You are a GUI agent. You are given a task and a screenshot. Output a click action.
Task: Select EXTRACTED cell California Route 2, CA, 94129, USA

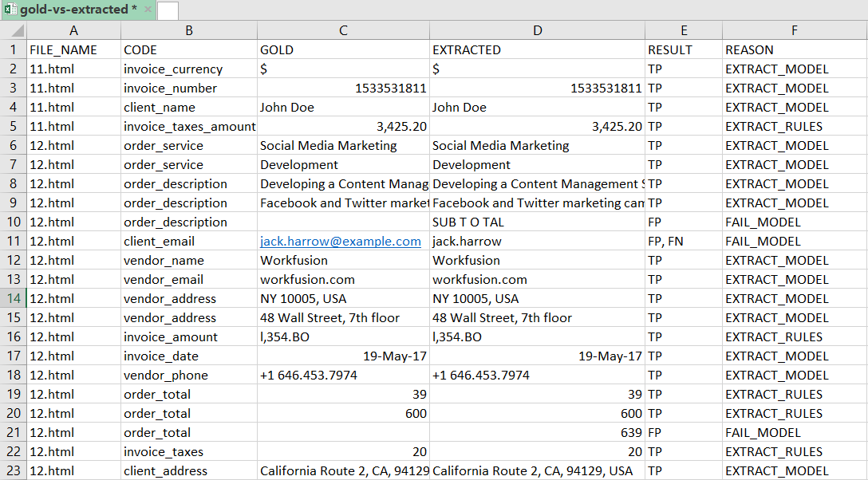[537, 470]
